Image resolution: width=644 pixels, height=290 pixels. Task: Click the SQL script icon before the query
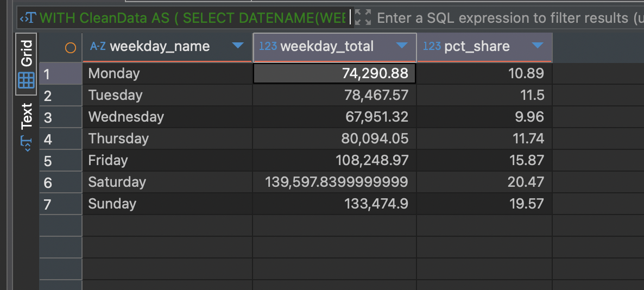27,18
